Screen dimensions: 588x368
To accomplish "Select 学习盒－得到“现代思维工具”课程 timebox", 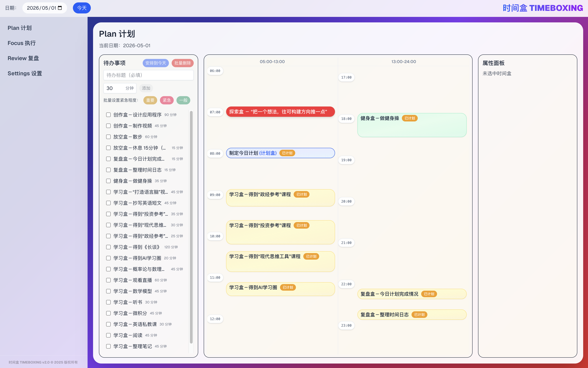I will [x=280, y=262].
